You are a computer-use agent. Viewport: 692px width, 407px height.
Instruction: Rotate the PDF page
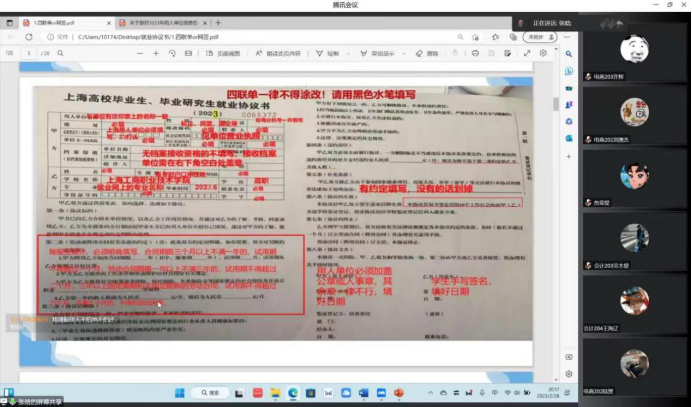tap(172, 53)
